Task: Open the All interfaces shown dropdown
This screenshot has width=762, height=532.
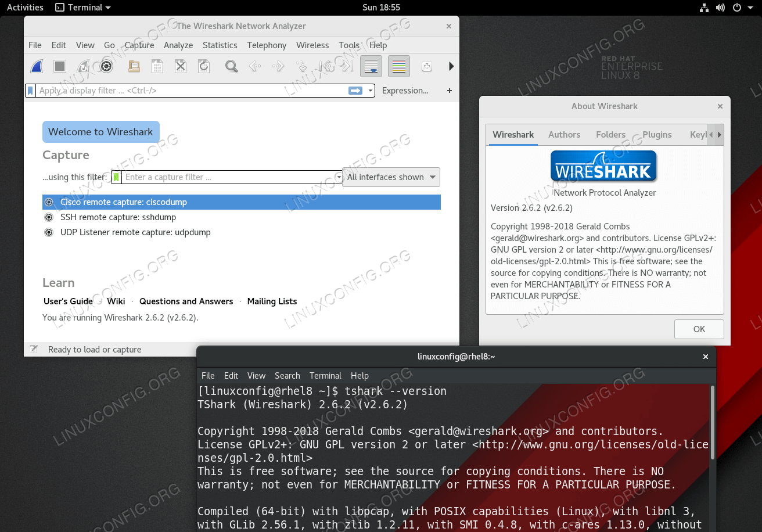Action: click(392, 177)
